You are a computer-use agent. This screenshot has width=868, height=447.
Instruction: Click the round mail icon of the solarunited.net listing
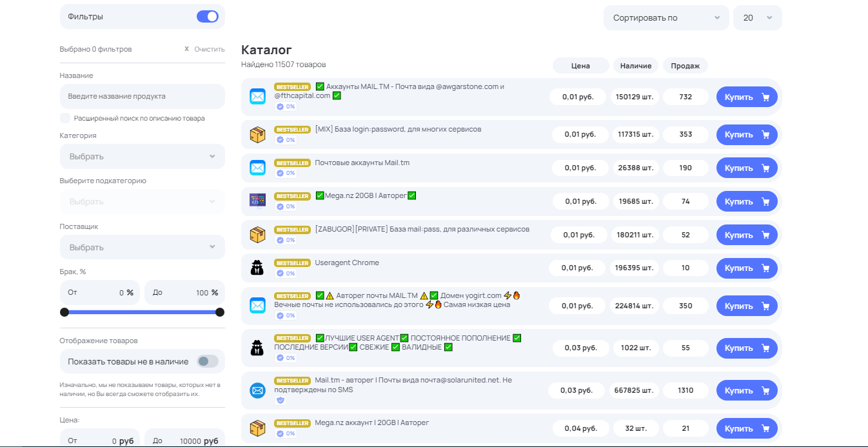click(257, 390)
